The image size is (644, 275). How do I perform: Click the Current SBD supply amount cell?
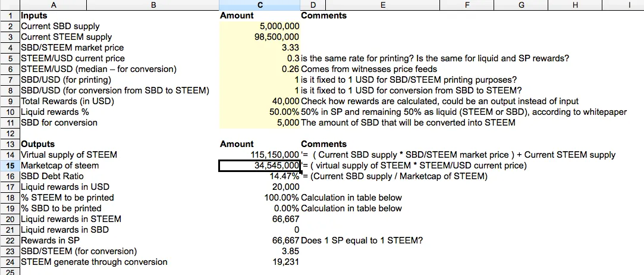coord(260,26)
